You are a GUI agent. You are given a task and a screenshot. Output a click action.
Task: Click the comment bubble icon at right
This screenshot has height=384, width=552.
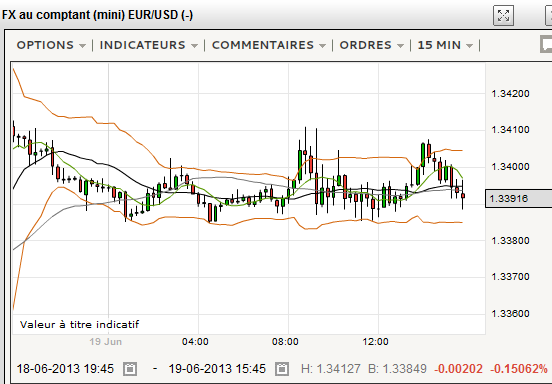tap(546, 45)
